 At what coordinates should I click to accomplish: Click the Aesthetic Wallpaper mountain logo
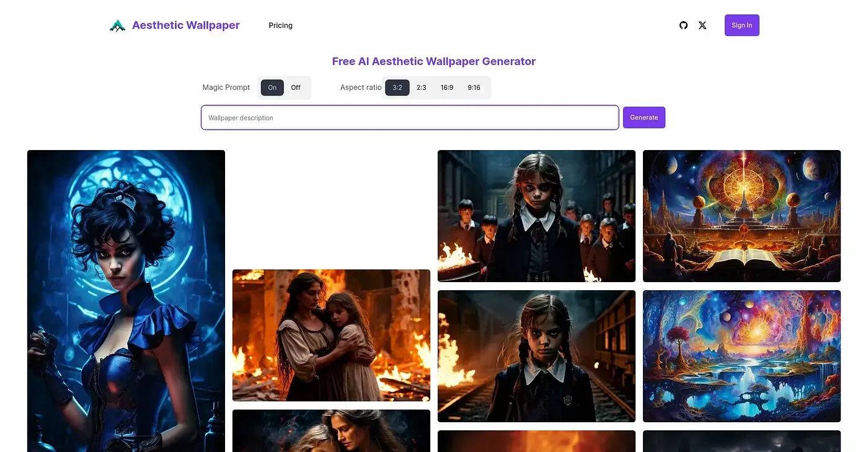point(117,25)
